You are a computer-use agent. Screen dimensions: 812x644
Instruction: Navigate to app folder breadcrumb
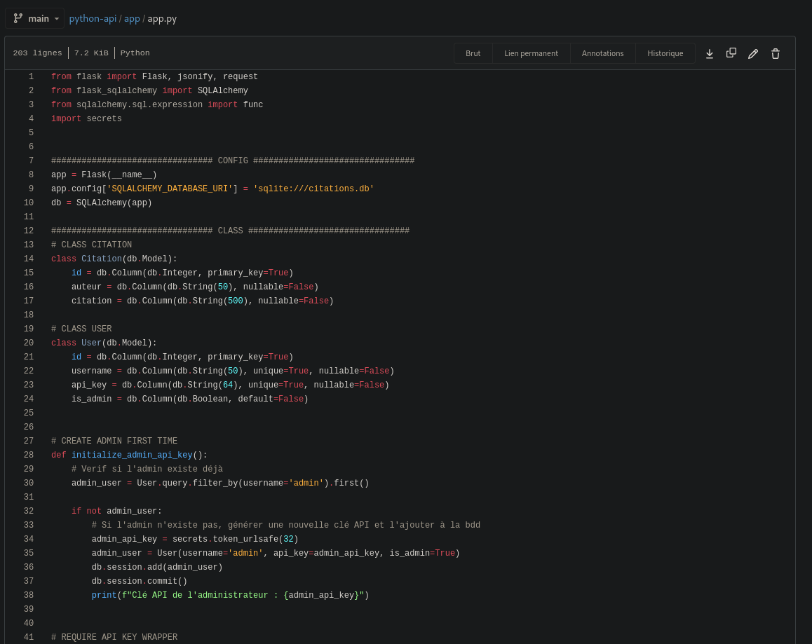coord(132,18)
